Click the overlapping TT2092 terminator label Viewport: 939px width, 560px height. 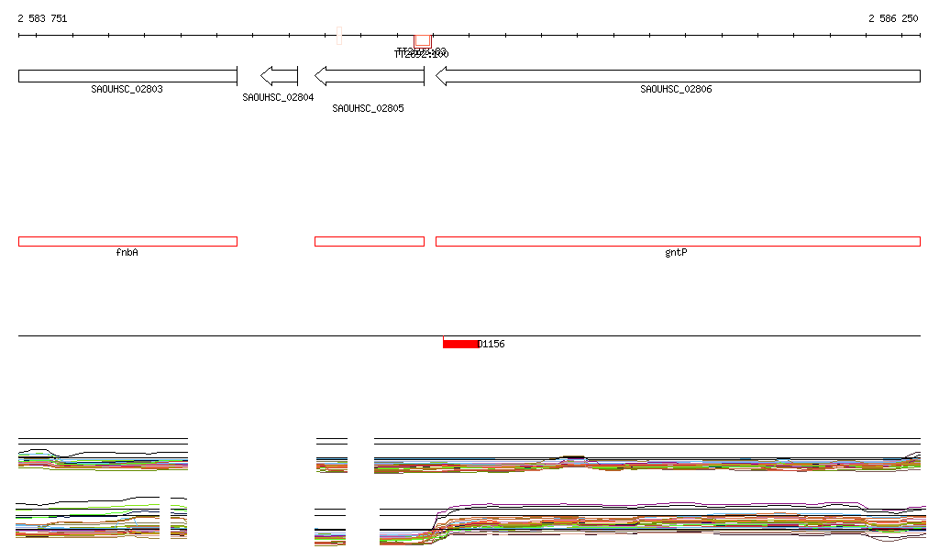[x=422, y=53]
